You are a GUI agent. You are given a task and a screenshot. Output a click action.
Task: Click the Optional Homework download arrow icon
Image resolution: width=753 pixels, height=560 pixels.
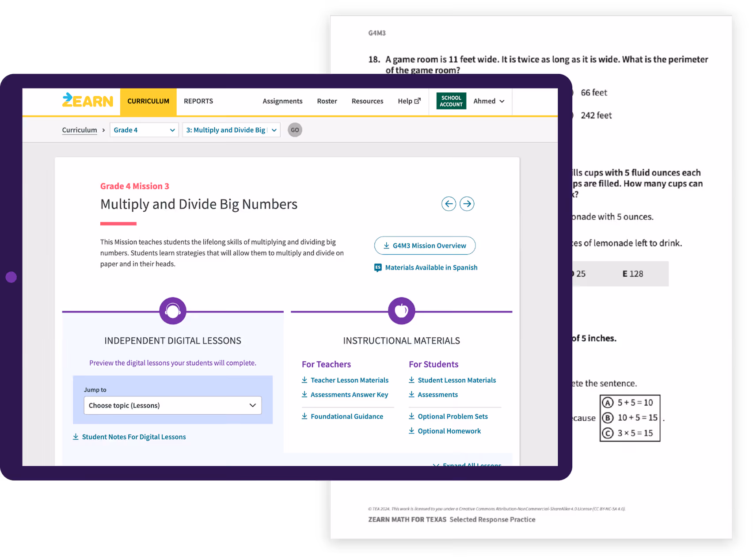click(x=411, y=430)
